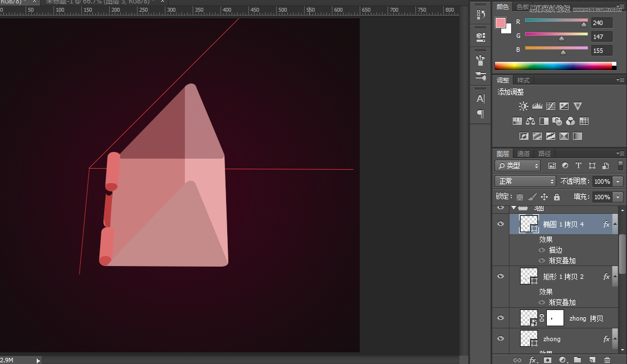Add a Gradient Map adjustment

pyautogui.click(x=577, y=136)
